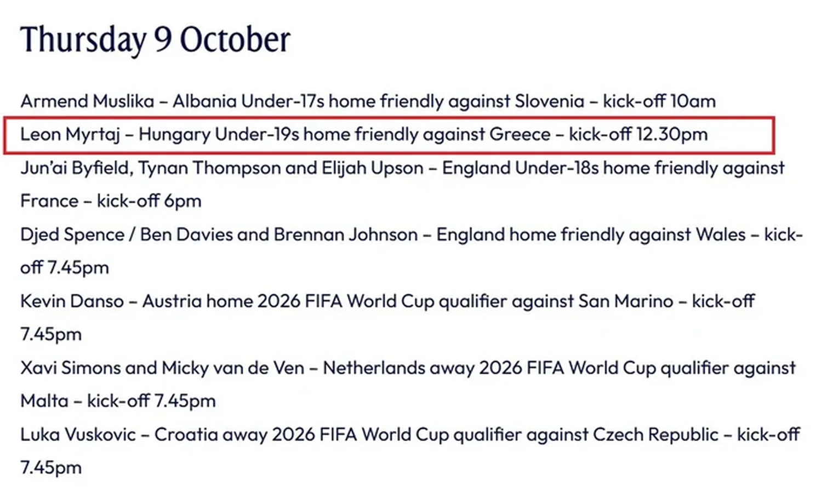Select Jun'ai Byfield's name
The image size is (821, 504).
[x=76, y=168]
